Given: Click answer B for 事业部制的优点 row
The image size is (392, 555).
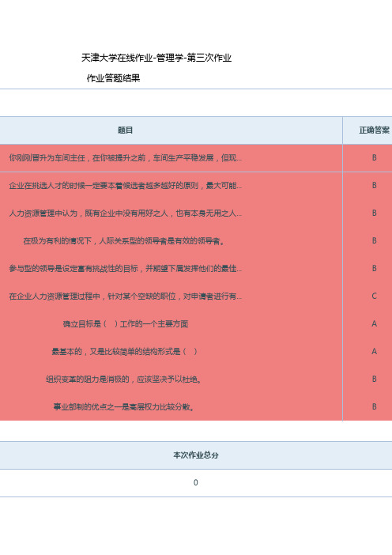Looking at the screenshot, I should tap(375, 406).
